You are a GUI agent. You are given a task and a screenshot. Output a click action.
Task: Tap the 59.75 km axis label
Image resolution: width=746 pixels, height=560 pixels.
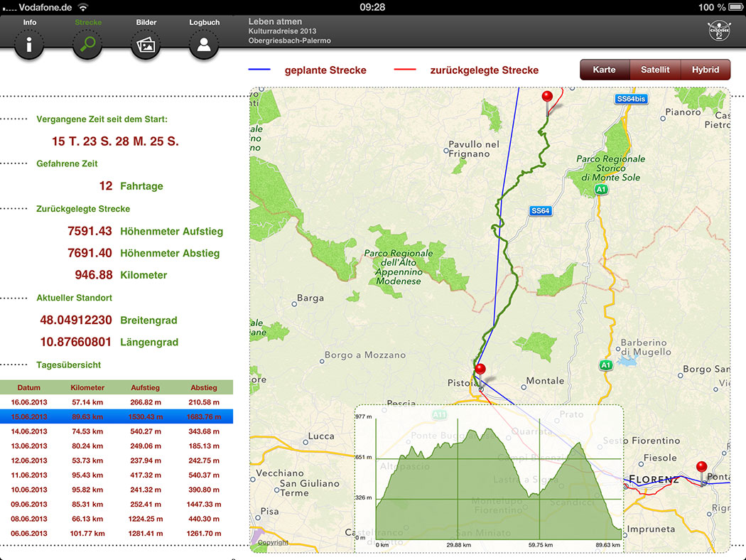[x=541, y=545]
